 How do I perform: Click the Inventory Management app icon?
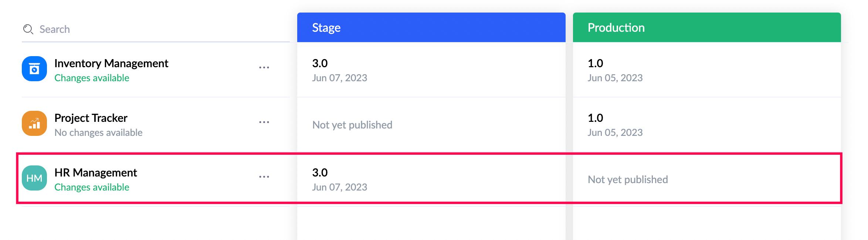(34, 69)
